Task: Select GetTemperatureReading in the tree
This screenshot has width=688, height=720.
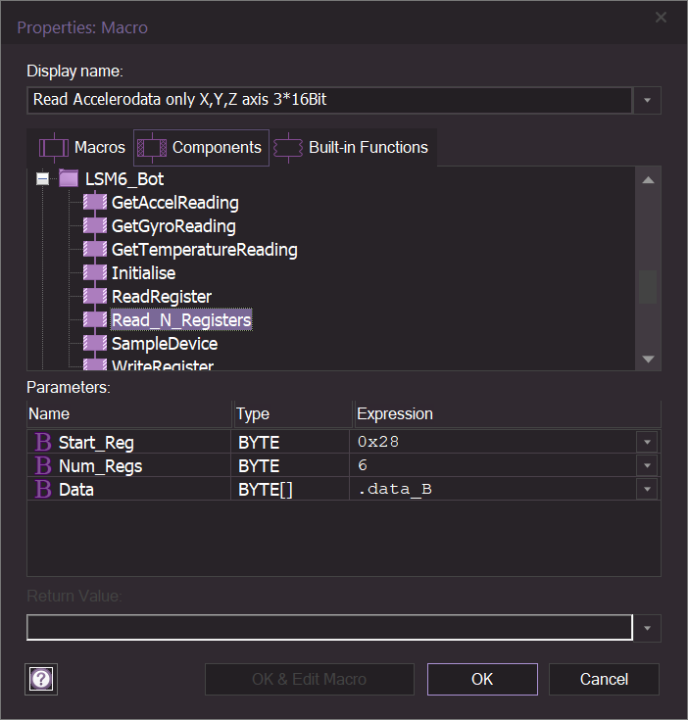Action: [x=204, y=250]
